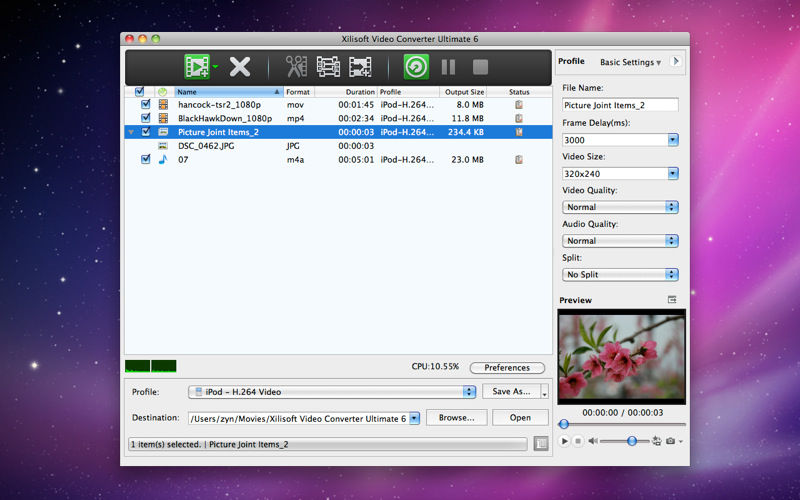800x500 pixels.
Task: Click picture icon of DSC_0462.JPG
Action: pos(163,146)
